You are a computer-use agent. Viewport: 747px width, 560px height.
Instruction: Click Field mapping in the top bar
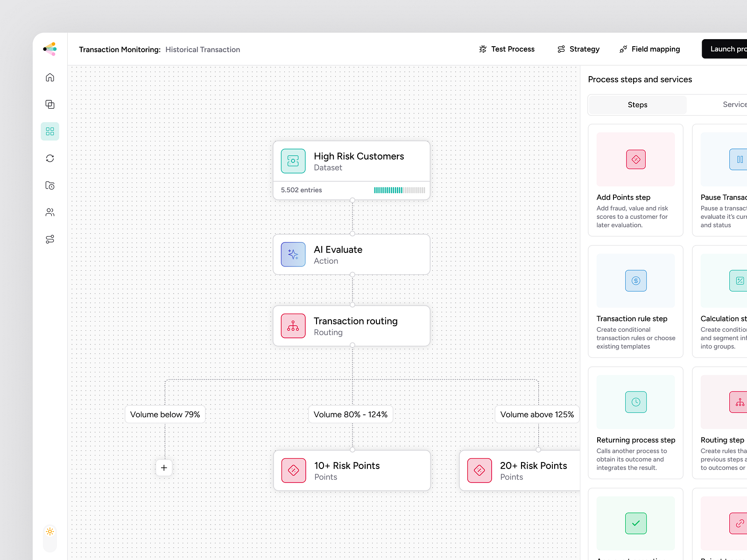[x=649, y=49]
